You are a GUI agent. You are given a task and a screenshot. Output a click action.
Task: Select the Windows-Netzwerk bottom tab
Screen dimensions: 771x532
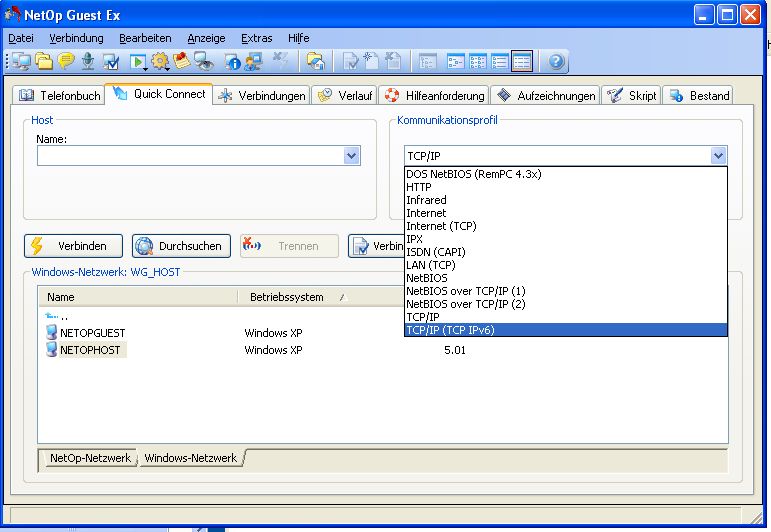click(191, 458)
